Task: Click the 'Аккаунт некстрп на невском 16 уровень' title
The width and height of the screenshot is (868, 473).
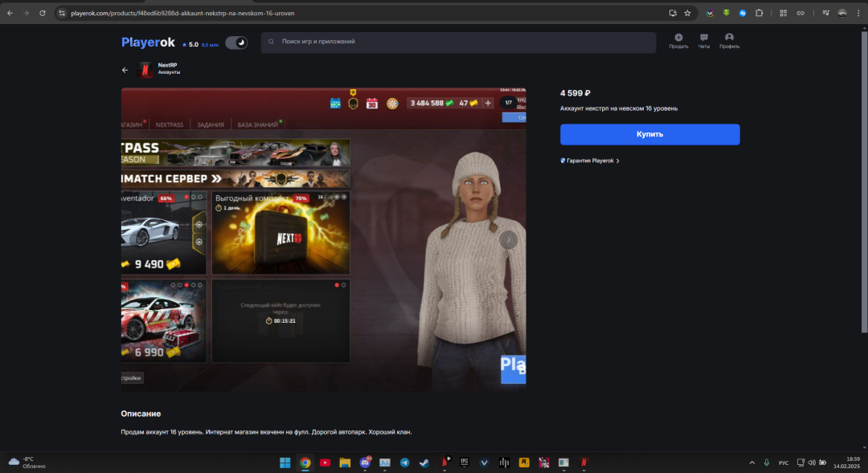Action: 619,108
